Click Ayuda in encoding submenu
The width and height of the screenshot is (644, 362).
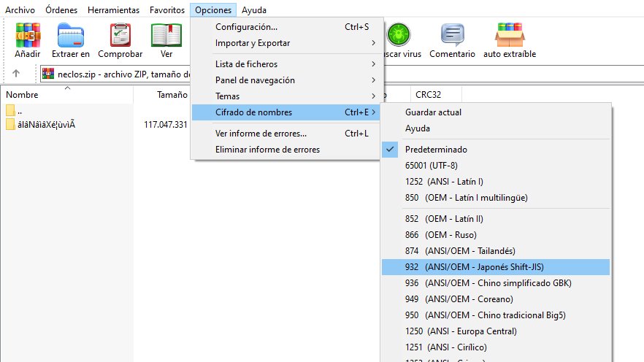(x=496, y=128)
